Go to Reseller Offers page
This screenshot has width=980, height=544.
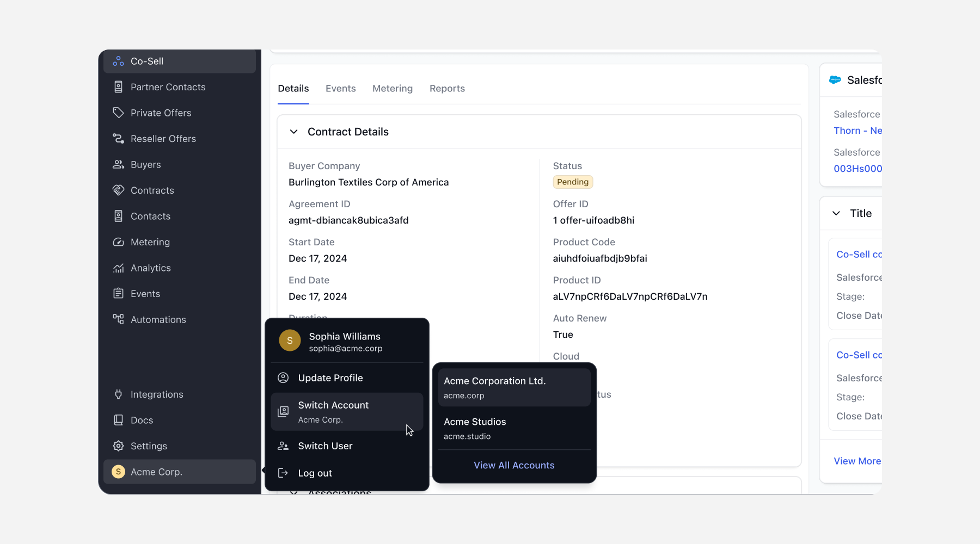coord(180,139)
